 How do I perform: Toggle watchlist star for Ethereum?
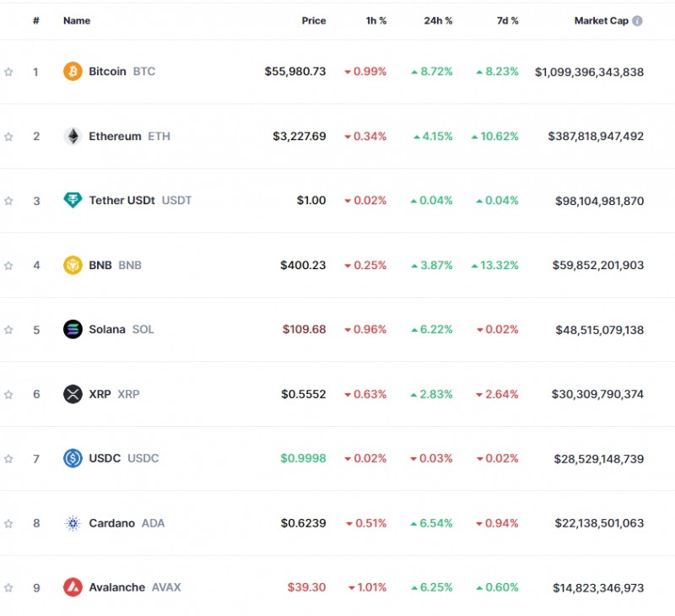click(x=8, y=136)
